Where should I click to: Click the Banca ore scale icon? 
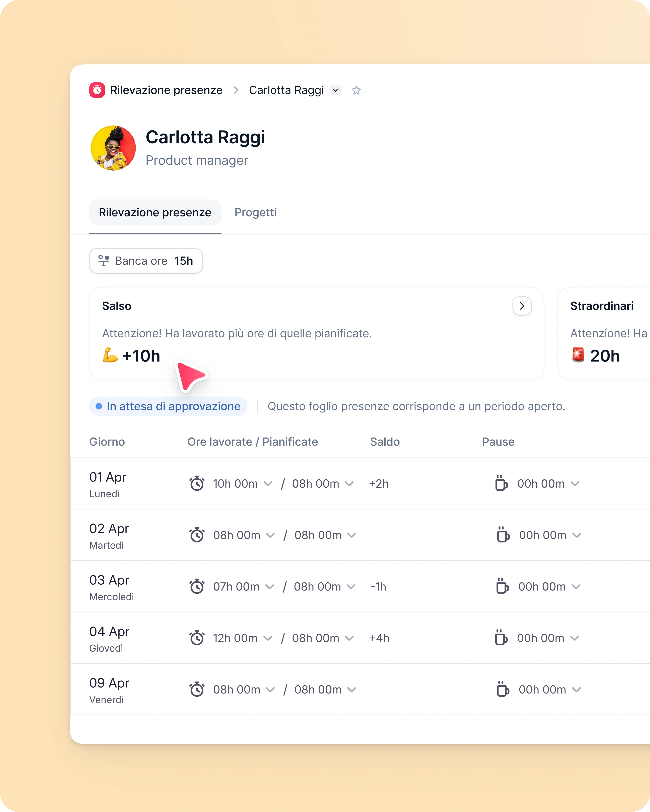click(x=104, y=261)
